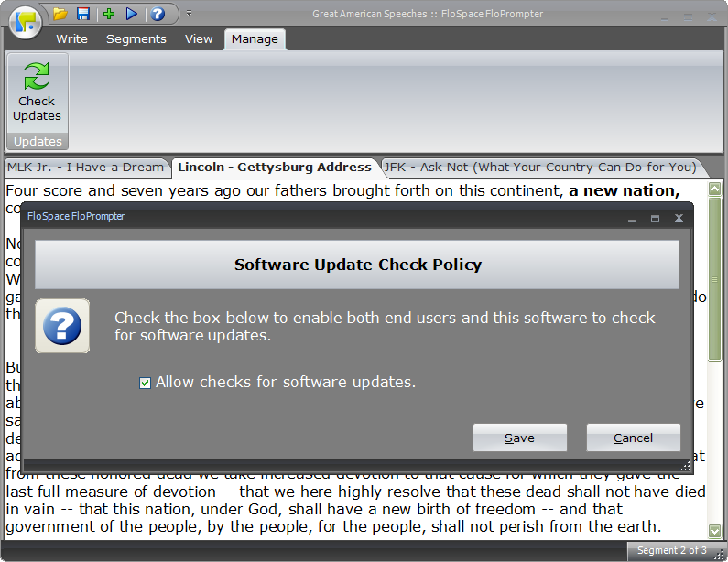Select the Manage ribbon tab

[x=255, y=39]
